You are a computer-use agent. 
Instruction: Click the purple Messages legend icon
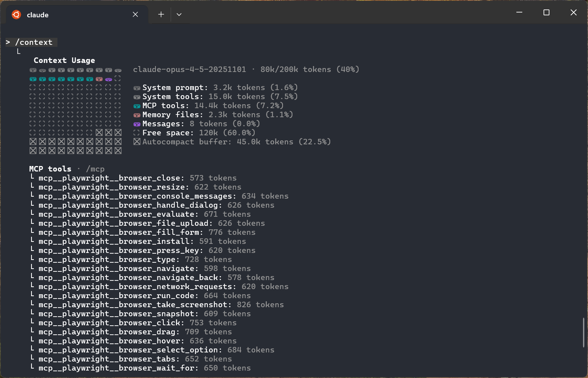[x=137, y=124]
